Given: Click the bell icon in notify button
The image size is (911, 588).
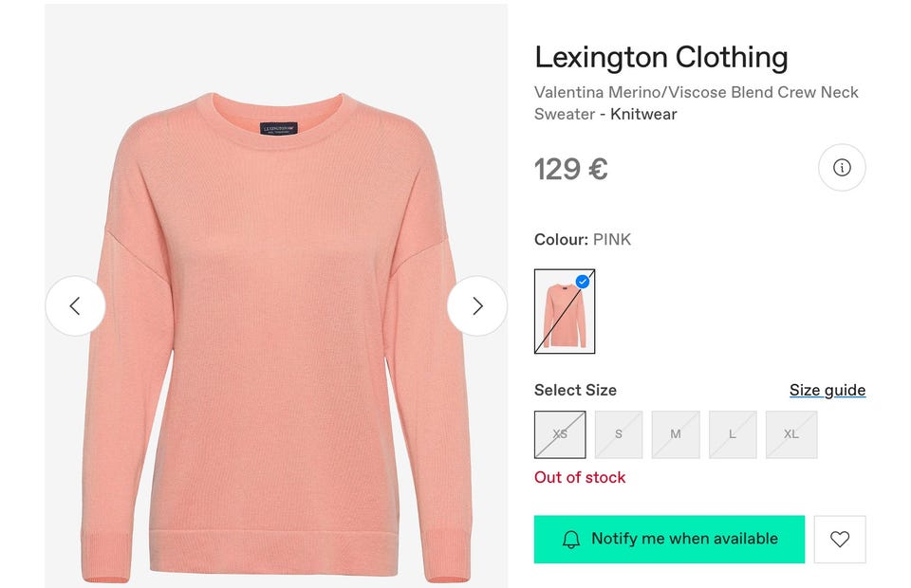Looking at the screenshot, I should click(x=571, y=540).
